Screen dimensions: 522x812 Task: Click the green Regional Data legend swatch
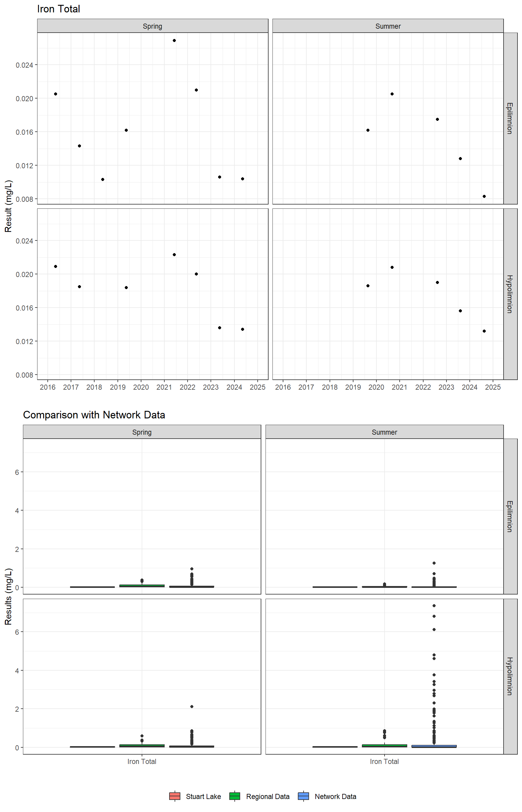click(x=234, y=796)
